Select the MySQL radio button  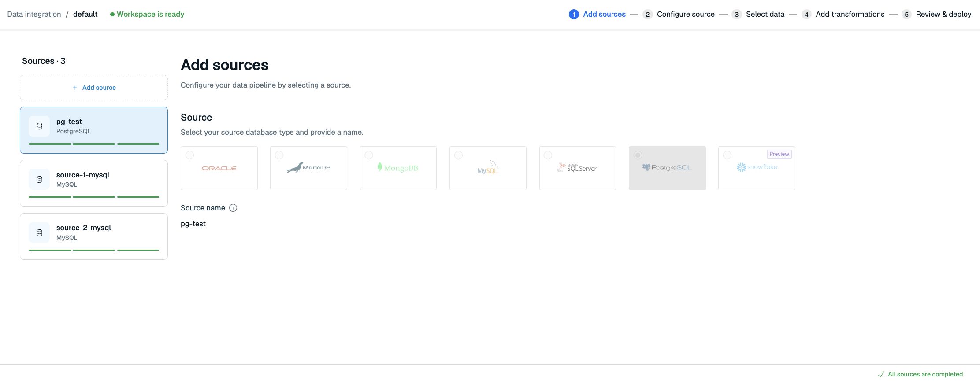coord(458,155)
